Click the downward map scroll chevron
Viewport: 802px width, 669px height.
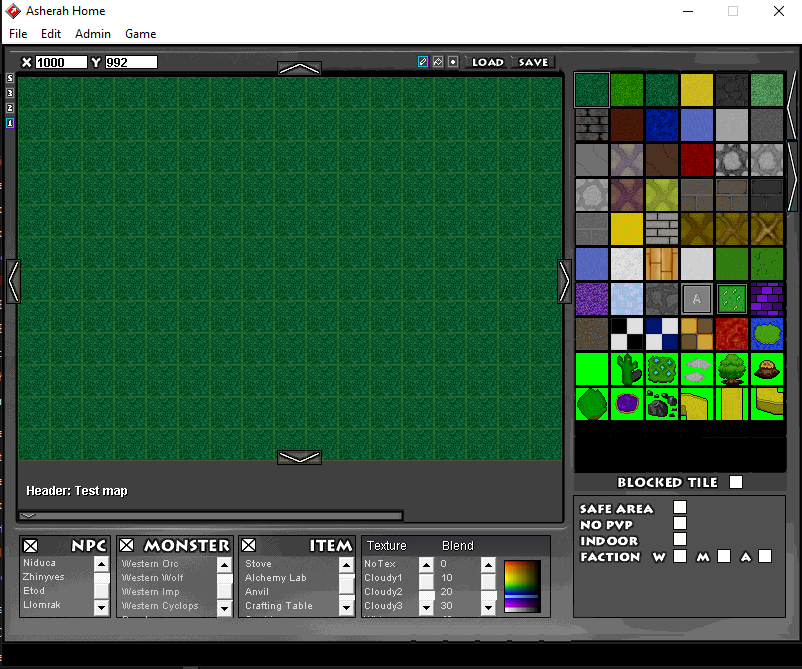[x=298, y=457]
